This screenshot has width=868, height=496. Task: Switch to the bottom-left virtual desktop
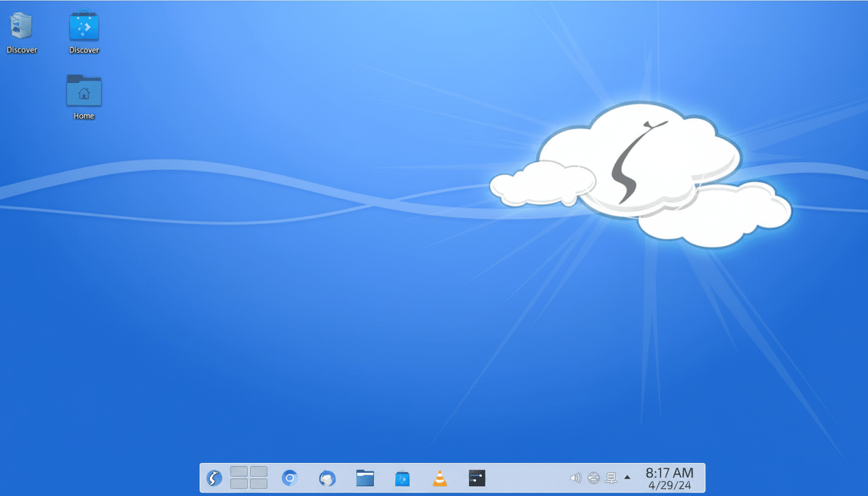pyautogui.click(x=238, y=482)
